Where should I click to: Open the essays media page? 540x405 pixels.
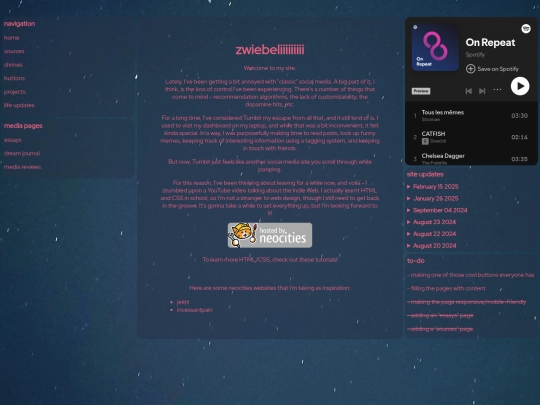[12, 140]
